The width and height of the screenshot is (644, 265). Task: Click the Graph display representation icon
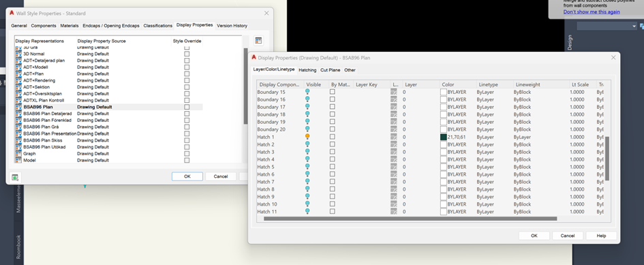[18, 154]
